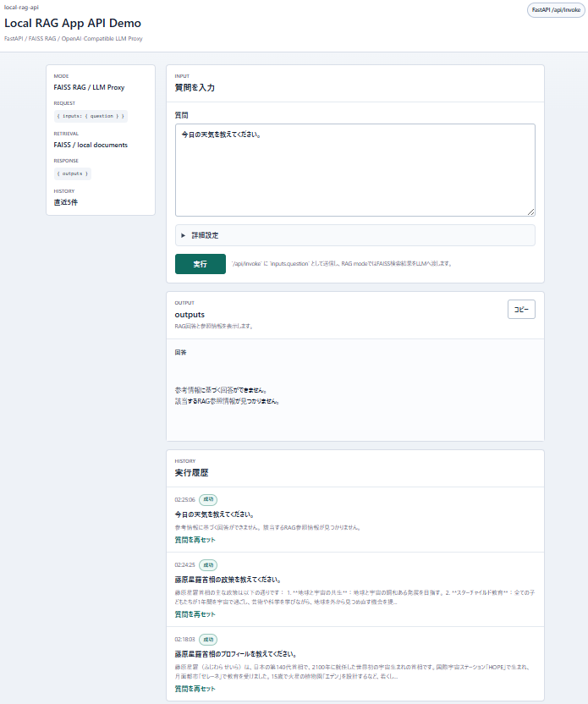Click the answer text 参考情報に基づく回答ができません。
Image resolution: width=588 pixels, height=704 pixels.
point(222,390)
